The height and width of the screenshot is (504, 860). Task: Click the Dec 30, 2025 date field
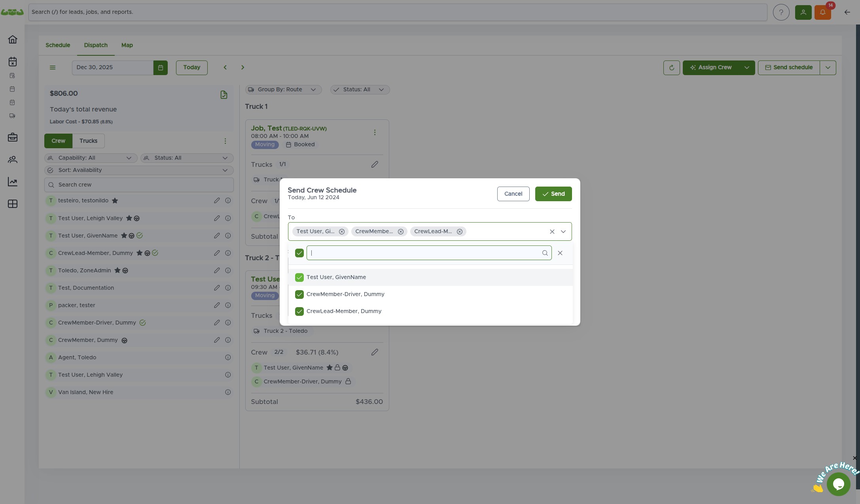point(112,68)
